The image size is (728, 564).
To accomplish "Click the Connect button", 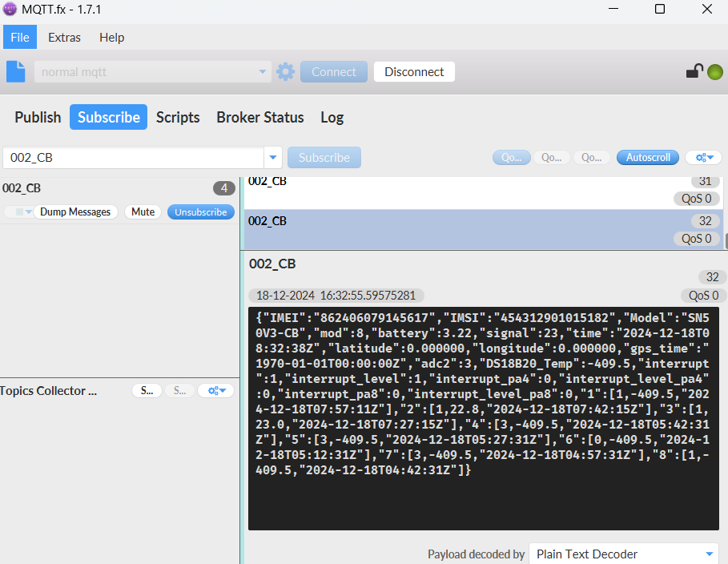I will pos(334,71).
